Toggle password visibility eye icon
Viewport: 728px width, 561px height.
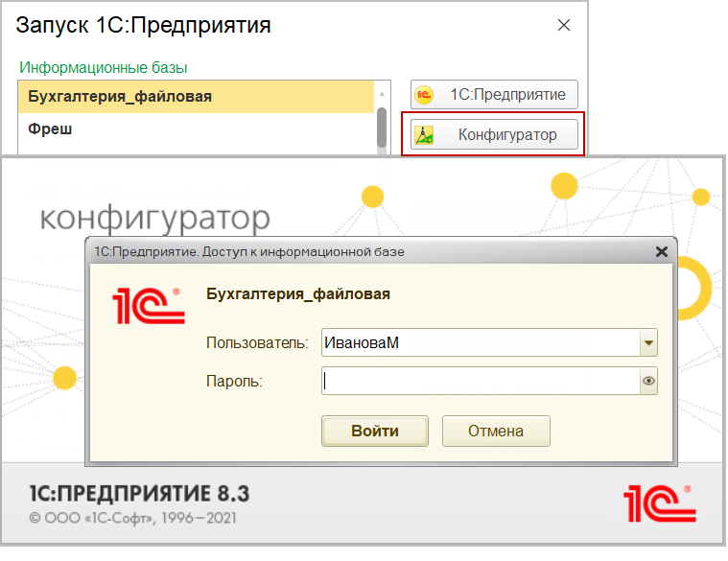coord(648,381)
